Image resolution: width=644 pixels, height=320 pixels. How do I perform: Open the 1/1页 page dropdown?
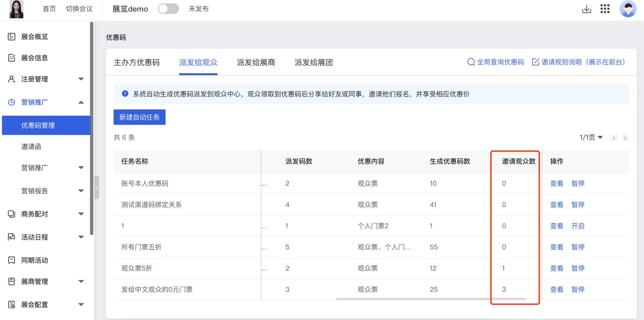[591, 137]
